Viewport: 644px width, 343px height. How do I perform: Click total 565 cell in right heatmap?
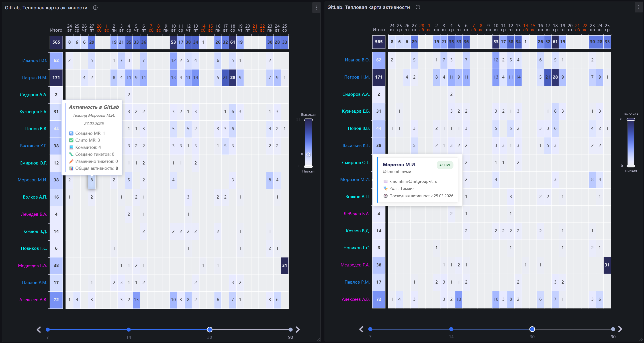point(378,42)
